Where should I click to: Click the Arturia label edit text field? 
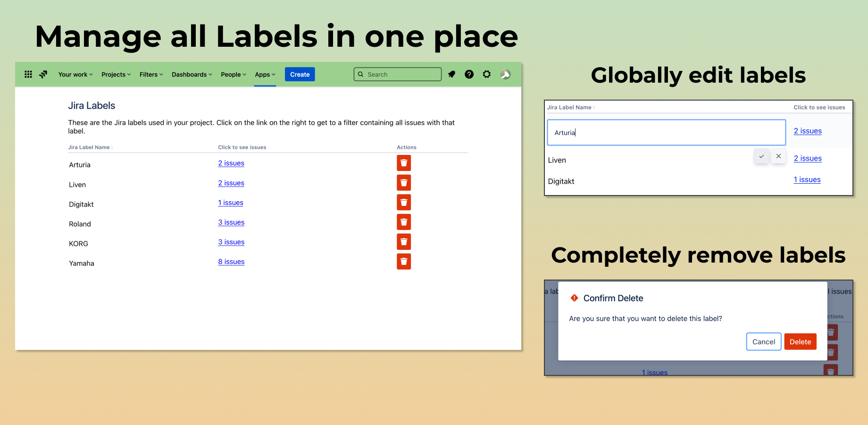(666, 132)
